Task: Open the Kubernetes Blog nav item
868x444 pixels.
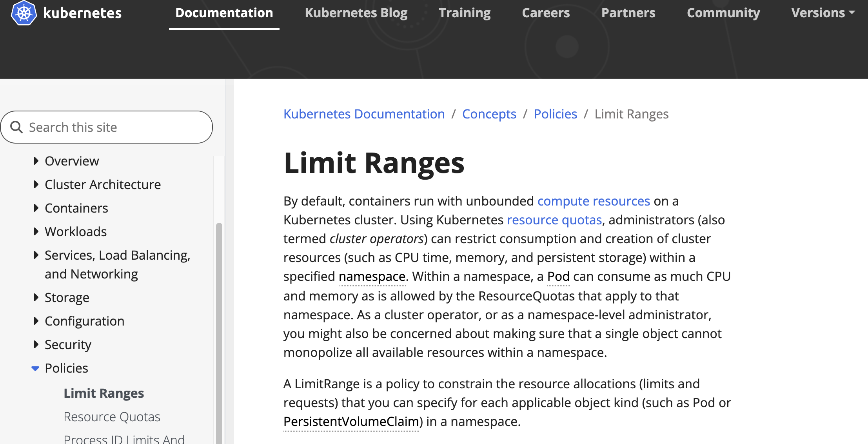Action: [x=356, y=13]
